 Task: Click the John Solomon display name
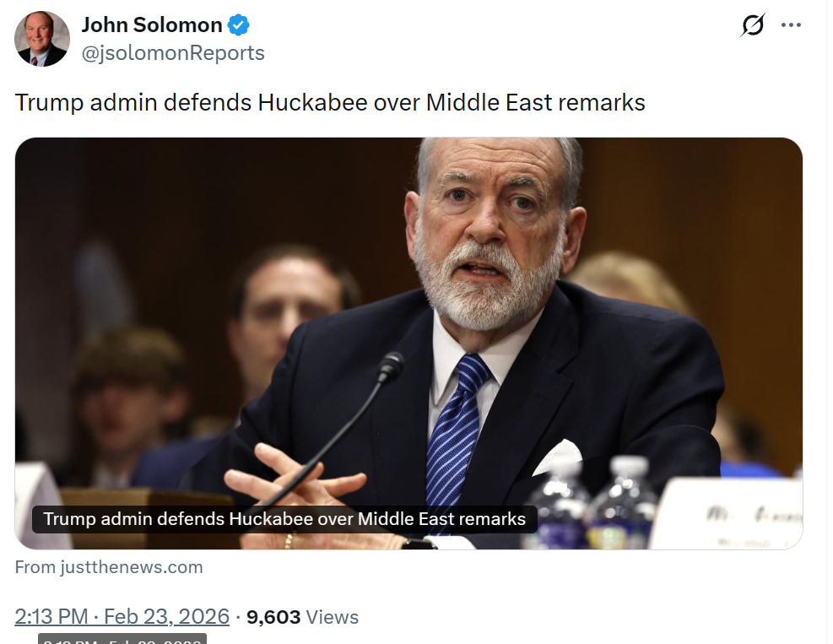click(x=152, y=25)
